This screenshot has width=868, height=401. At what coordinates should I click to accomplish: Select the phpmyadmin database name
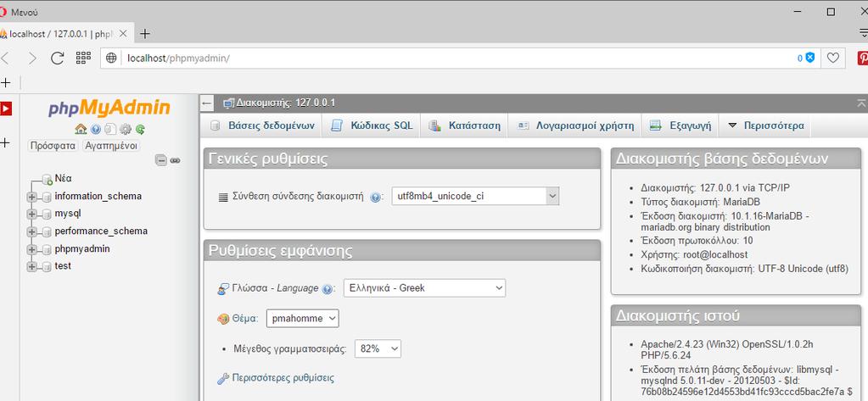tap(82, 249)
